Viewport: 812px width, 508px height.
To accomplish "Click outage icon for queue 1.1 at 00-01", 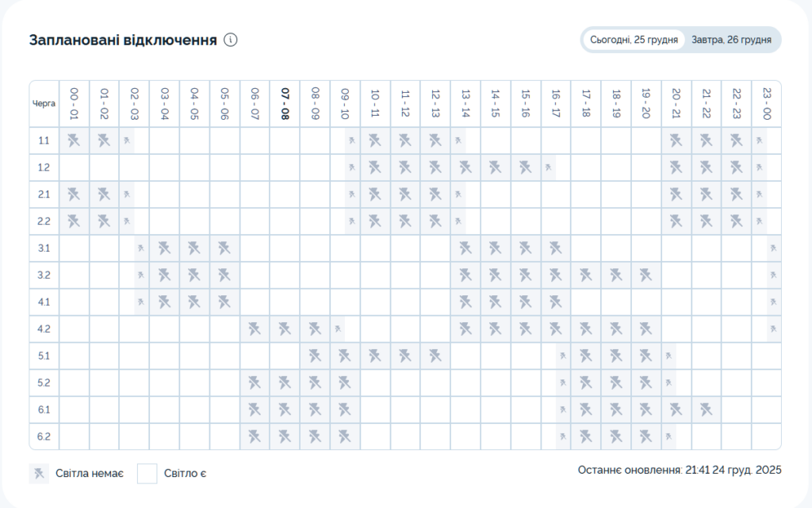I will click(x=75, y=141).
